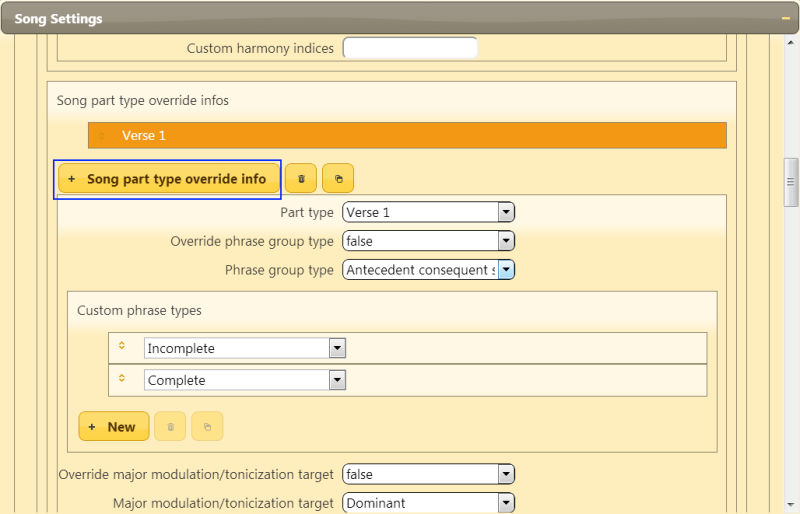
Task: Click the Song part type override infos heading
Action: (142, 101)
